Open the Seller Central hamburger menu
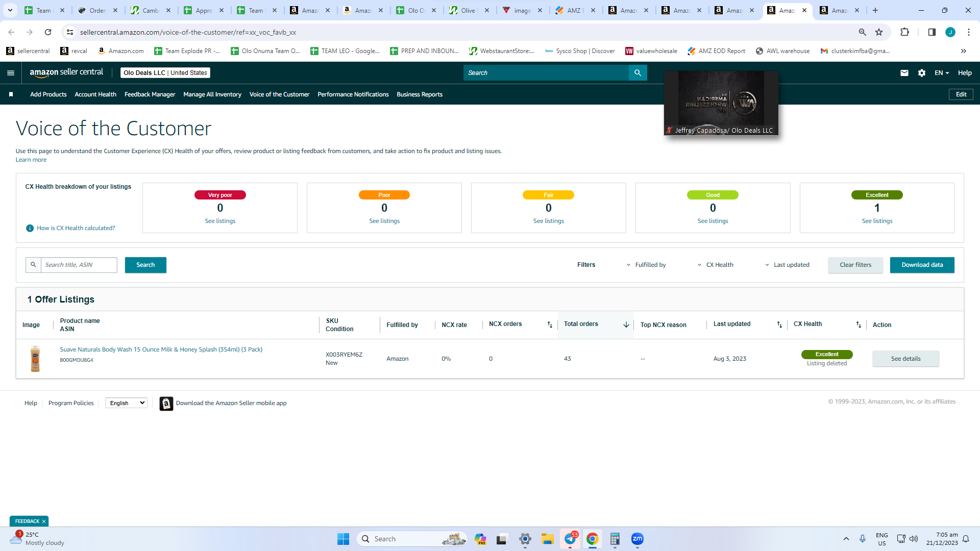 pos(11,73)
